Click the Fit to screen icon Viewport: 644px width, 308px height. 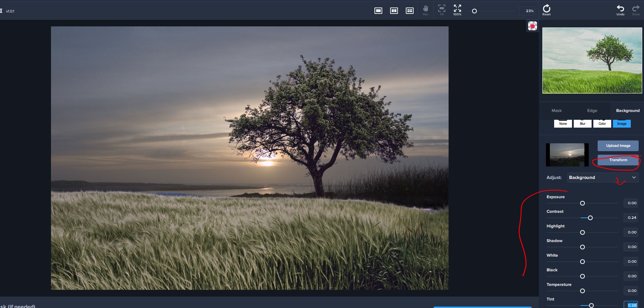pyautogui.click(x=442, y=10)
